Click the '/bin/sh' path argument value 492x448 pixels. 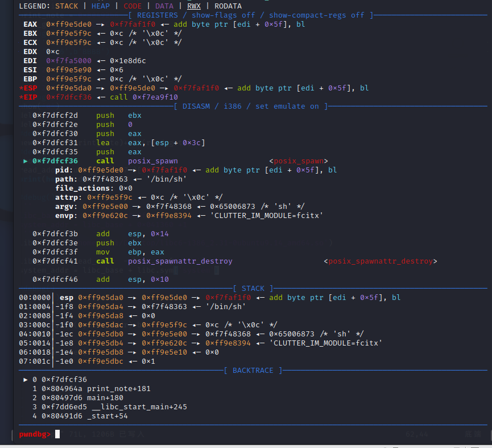click(x=167, y=179)
